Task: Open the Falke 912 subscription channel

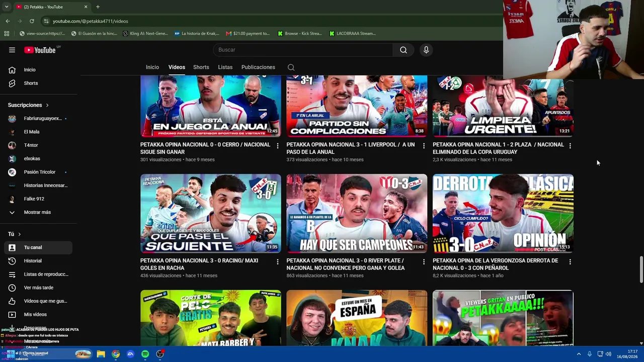Action: click(38, 199)
